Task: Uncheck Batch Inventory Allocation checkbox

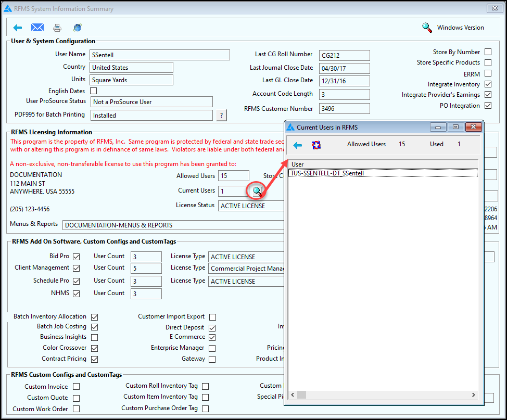Action: tap(94, 317)
